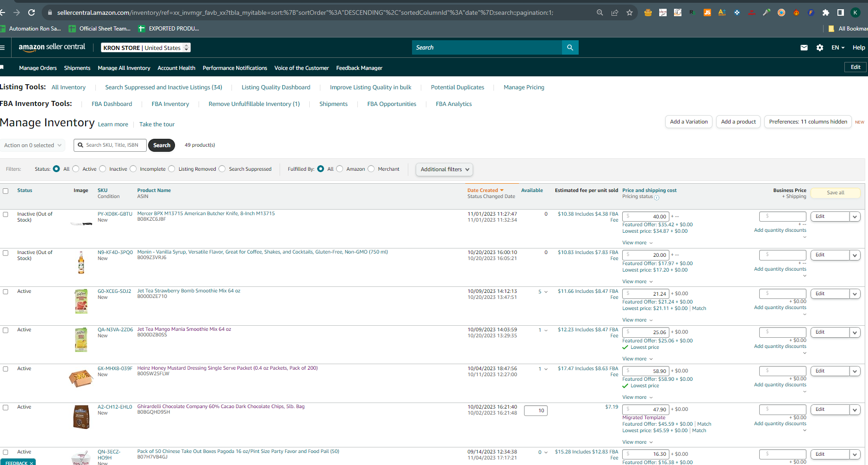Click the magnifier search button in the top bar

570,47
